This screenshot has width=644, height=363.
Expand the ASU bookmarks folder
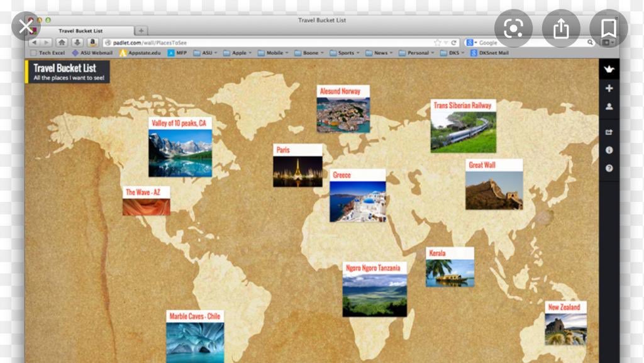(206, 53)
